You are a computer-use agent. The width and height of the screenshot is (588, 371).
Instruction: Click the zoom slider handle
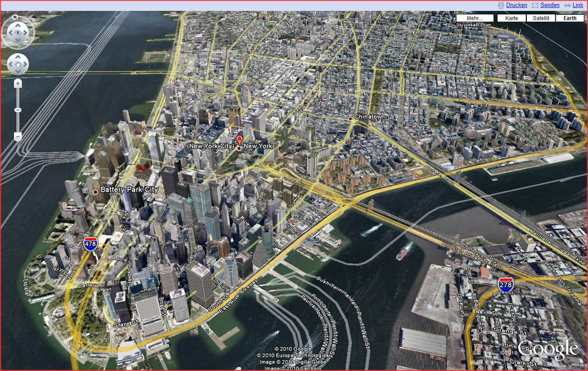18,110
